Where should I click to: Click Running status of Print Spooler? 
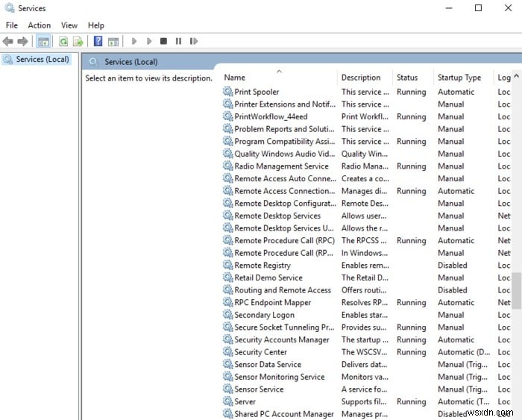[x=411, y=92]
